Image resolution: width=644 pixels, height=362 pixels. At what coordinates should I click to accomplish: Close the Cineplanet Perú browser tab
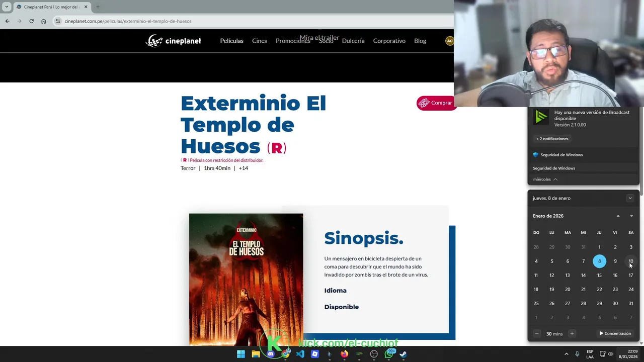(x=86, y=7)
